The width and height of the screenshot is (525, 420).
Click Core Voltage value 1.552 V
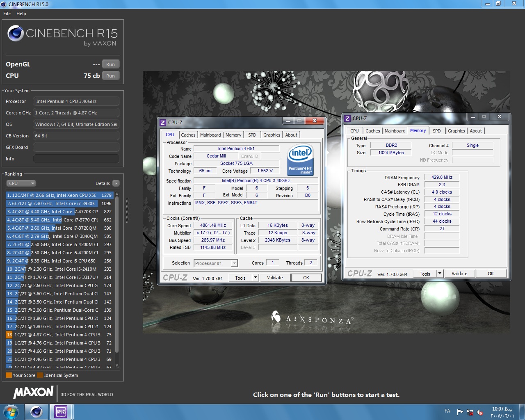[x=265, y=171]
